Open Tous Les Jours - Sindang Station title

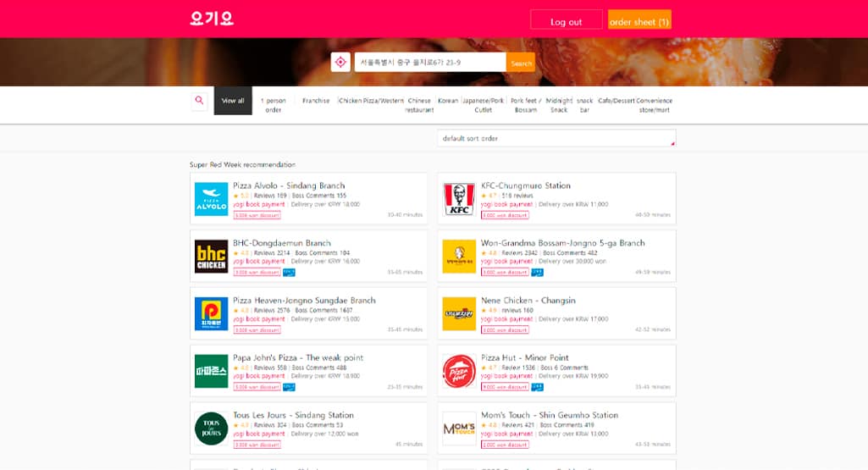coord(293,415)
